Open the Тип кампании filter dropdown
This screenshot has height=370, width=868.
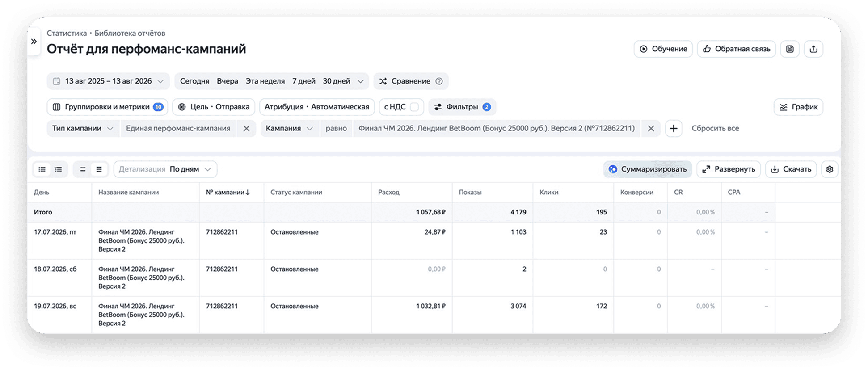pos(83,129)
